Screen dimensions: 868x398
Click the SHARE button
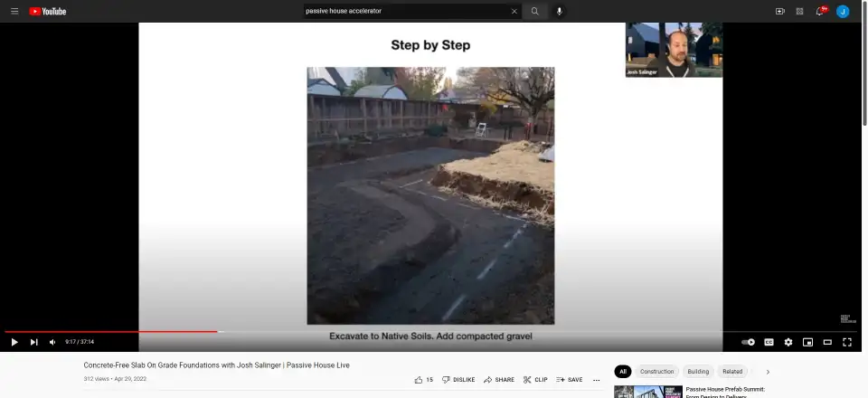499,380
